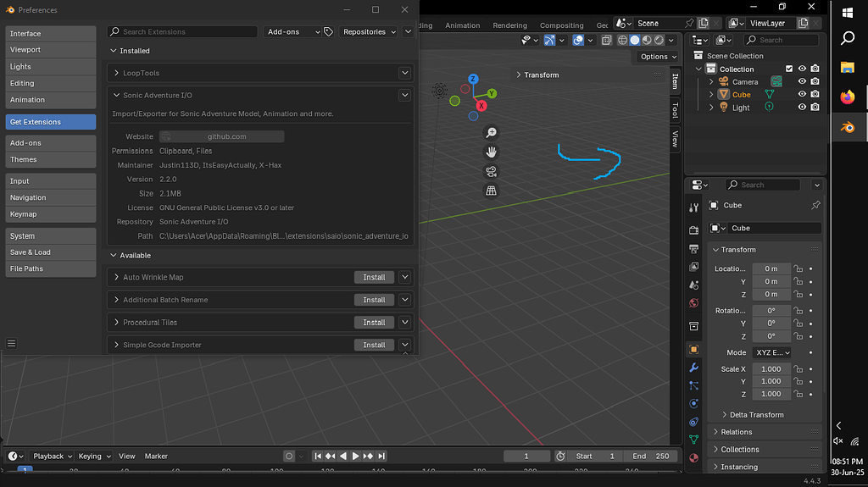The width and height of the screenshot is (868, 487).
Task: Toggle X-ray viewport button
Action: pyautogui.click(x=607, y=40)
